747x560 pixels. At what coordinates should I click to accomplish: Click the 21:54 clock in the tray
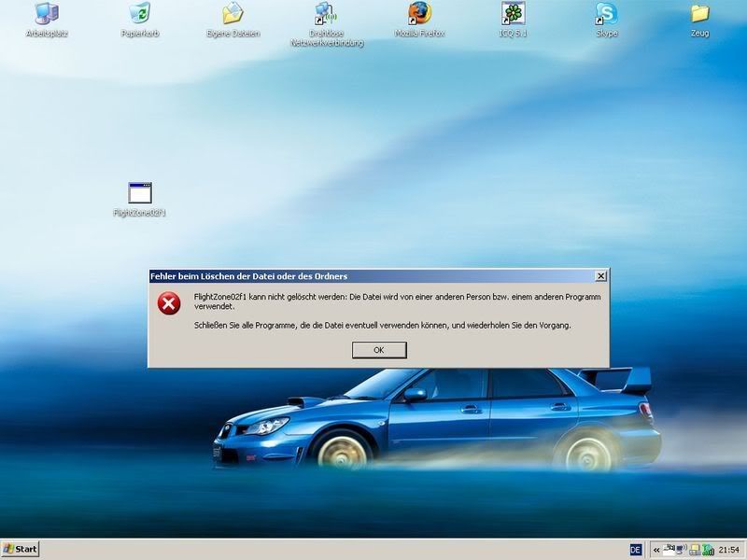tap(729, 550)
